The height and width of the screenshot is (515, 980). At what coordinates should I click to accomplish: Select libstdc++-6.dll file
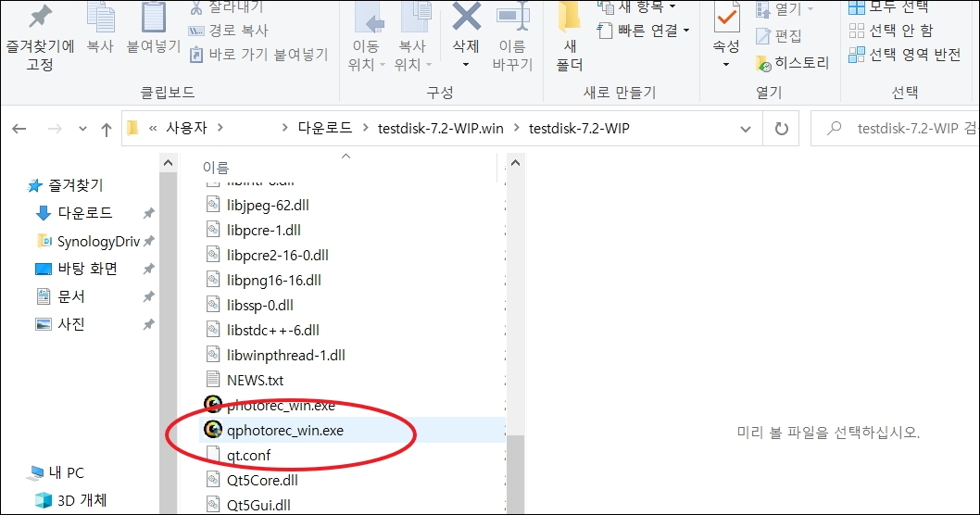click(x=272, y=330)
